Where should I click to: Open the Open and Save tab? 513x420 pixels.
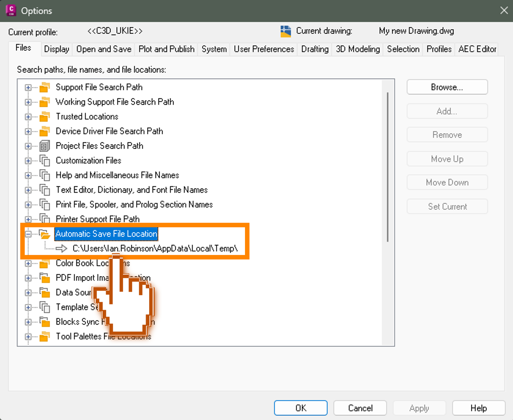tap(104, 49)
